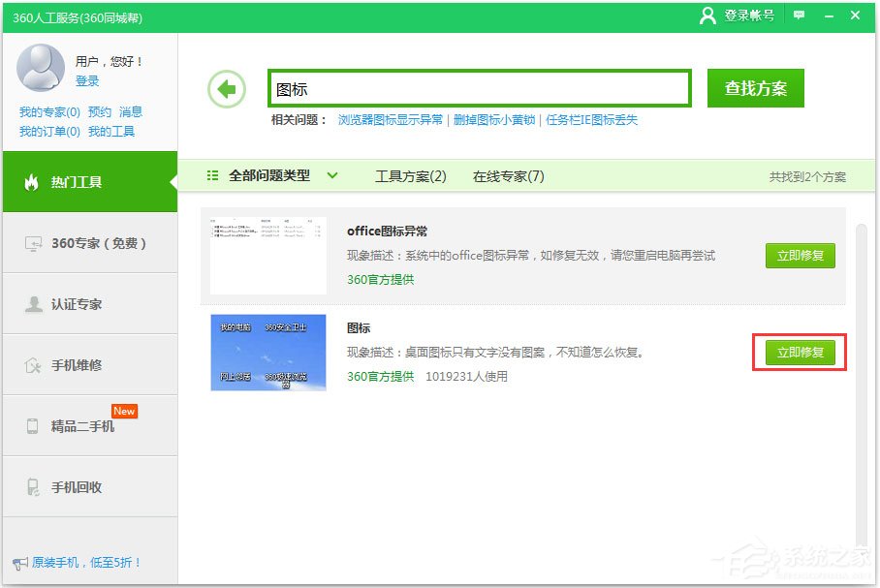This screenshot has height=588, width=880.
Task: Click 立即修复 for the 图标 problem
Action: coord(801,352)
